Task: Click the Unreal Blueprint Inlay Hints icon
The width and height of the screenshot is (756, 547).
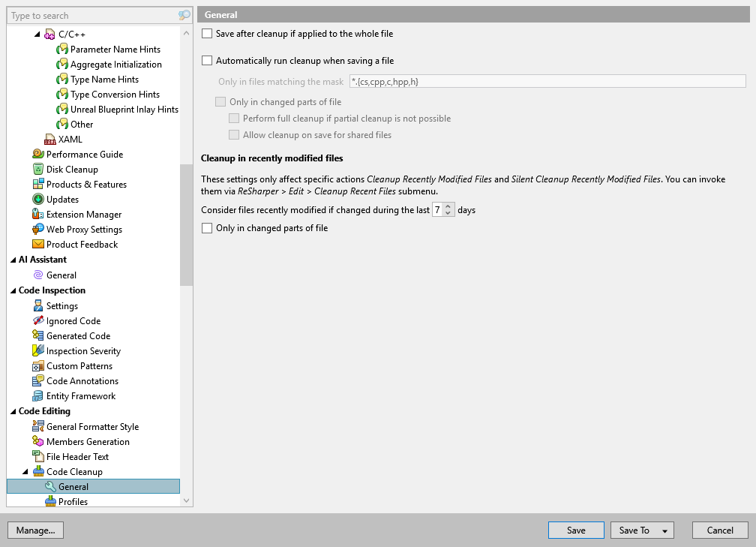Action: point(61,109)
